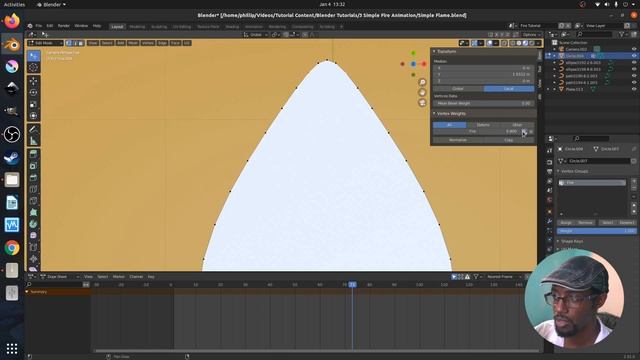This screenshot has height=360, width=640.
Task: Select the Cursor tool in the viewport toolbar
Action: (x=33, y=67)
